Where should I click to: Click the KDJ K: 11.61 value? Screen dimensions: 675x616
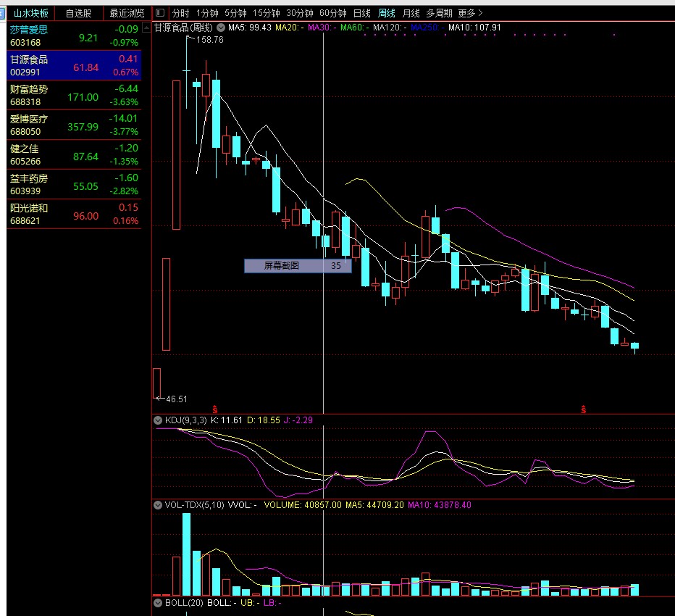(x=227, y=420)
